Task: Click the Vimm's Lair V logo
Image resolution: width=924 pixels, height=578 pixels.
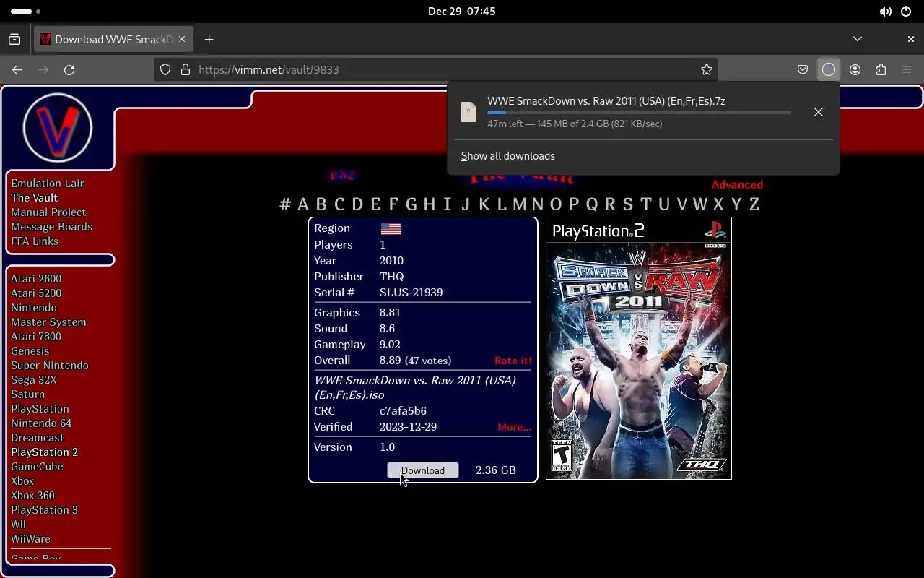Action: [x=58, y=128]
